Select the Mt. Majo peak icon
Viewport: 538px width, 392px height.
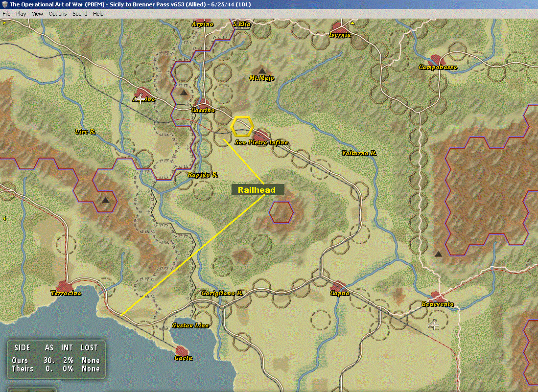[x=262, y=71]
